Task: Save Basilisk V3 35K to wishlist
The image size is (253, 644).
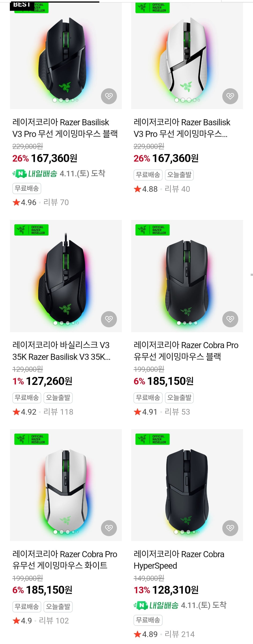Action: (109, 319)
